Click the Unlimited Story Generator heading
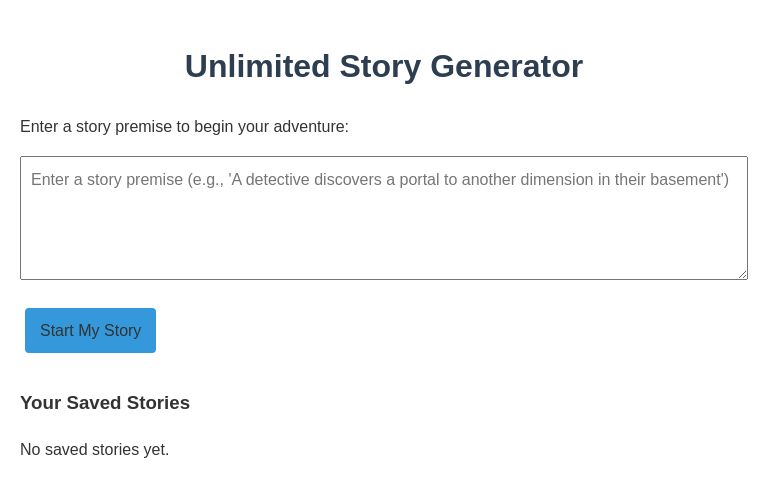This screenshot has width=768, height=480. pos(383,66)
